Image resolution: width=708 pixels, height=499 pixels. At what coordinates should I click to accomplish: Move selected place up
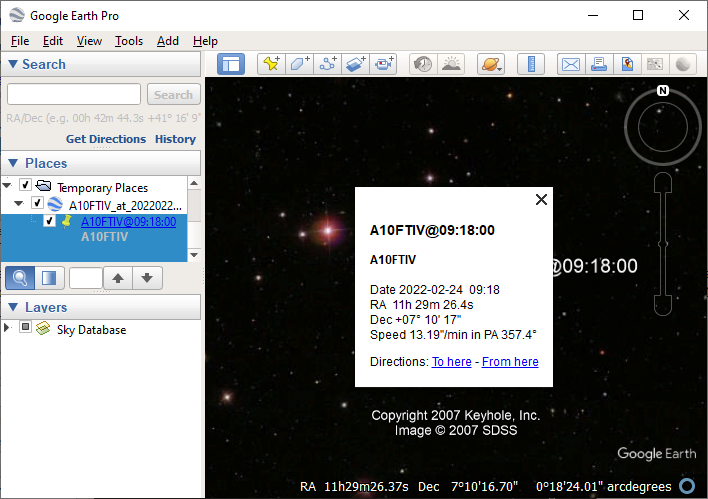[x=118, y=278]
